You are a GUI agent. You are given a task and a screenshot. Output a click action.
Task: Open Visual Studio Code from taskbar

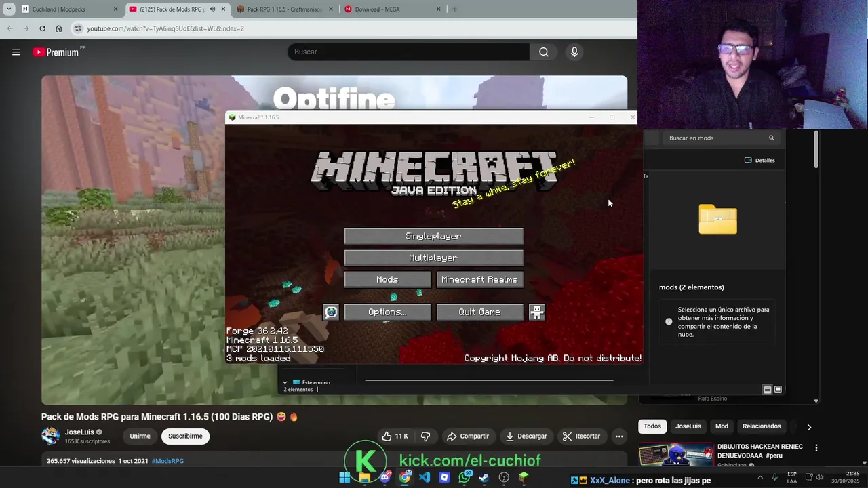point(425,477)
